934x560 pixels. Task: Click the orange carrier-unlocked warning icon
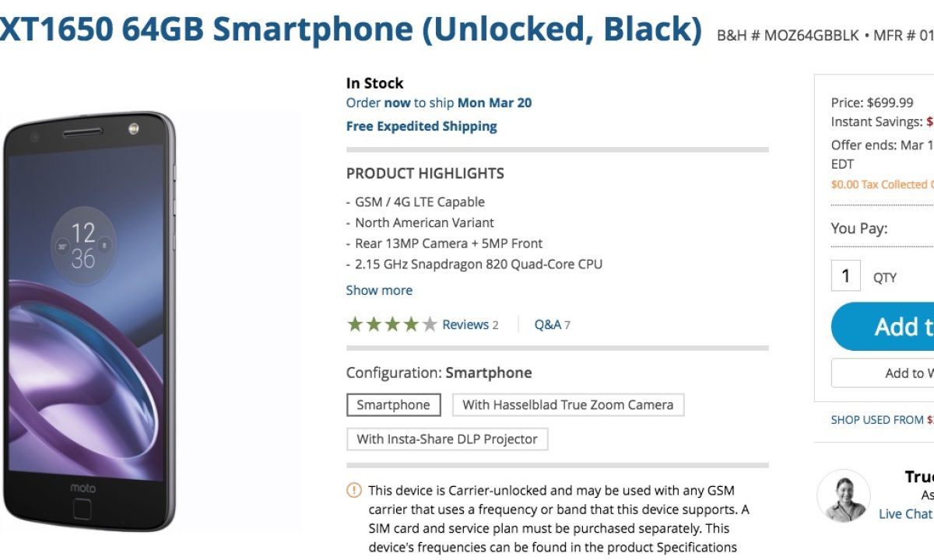coord(354,490)
